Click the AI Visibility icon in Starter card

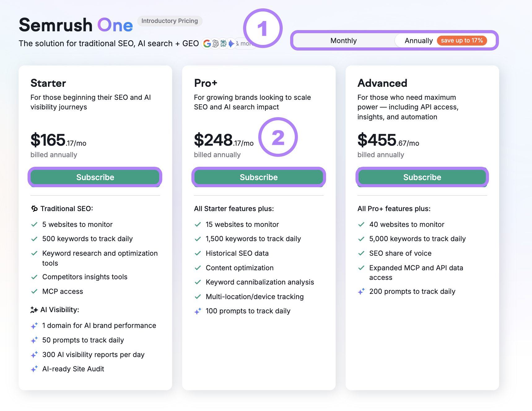[x=34, y=309]
